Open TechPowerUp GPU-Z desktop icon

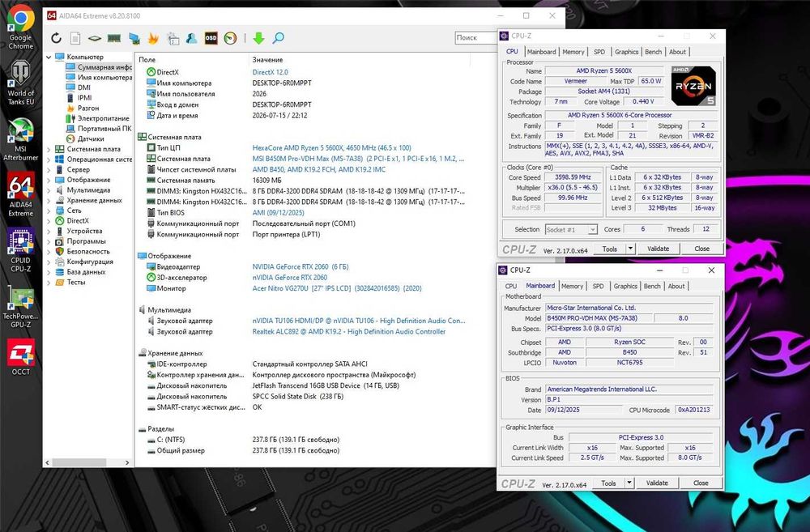(21, 307)
